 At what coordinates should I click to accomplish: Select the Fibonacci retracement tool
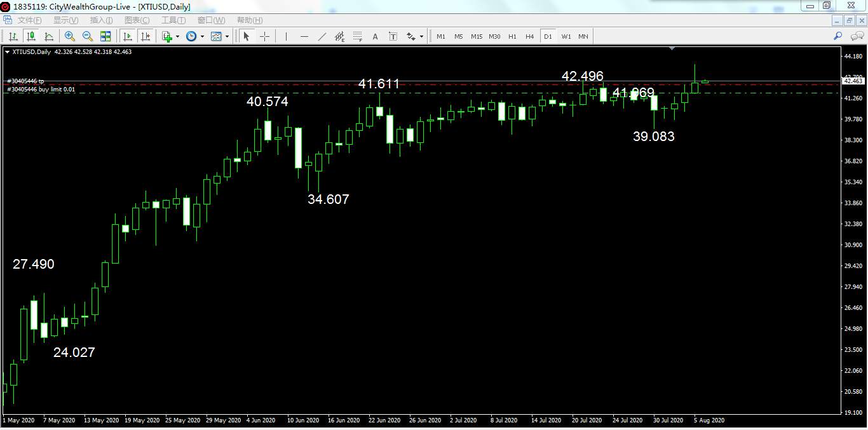click(x=358, y=36)
